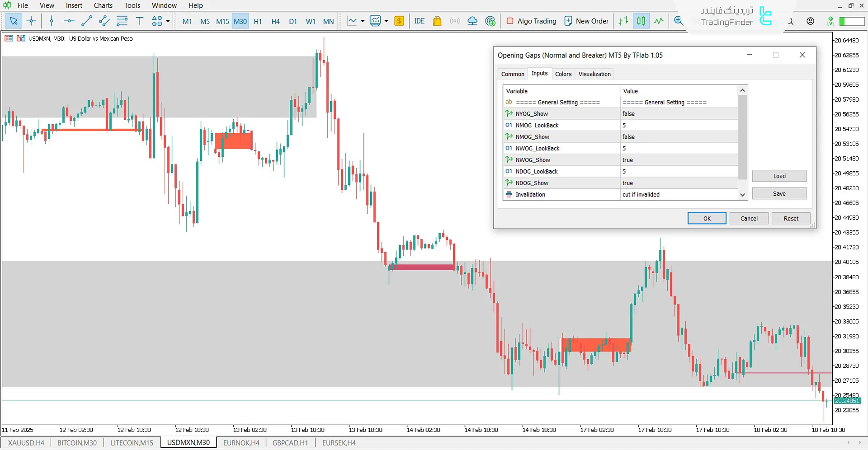Open the Charts menu
The image size is (868, 450).
tap(103, 5)
